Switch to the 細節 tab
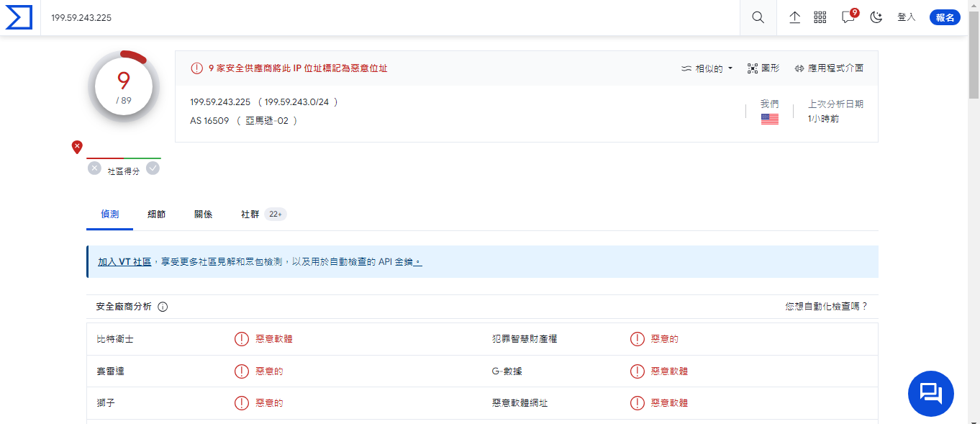This screenshot has height=424, width=980. click(156, 215)
